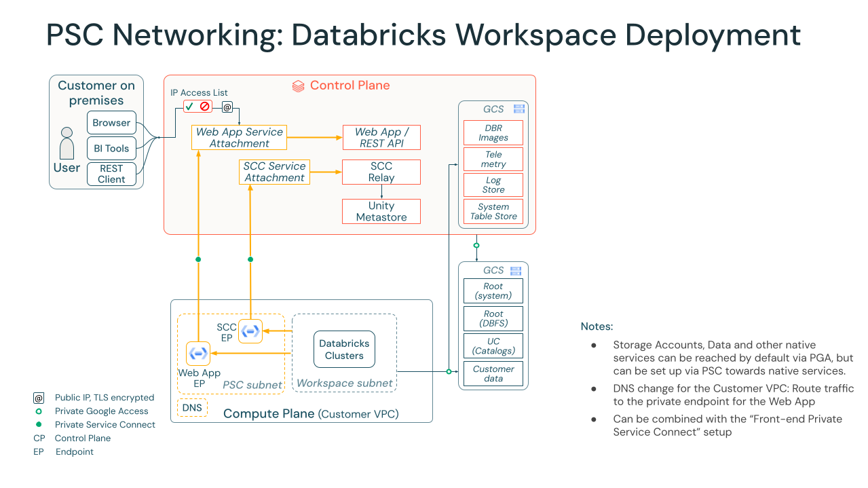Click the GCS storage icon above Root (system)
This screenshot has width=868, height=488.
[516, 271]
